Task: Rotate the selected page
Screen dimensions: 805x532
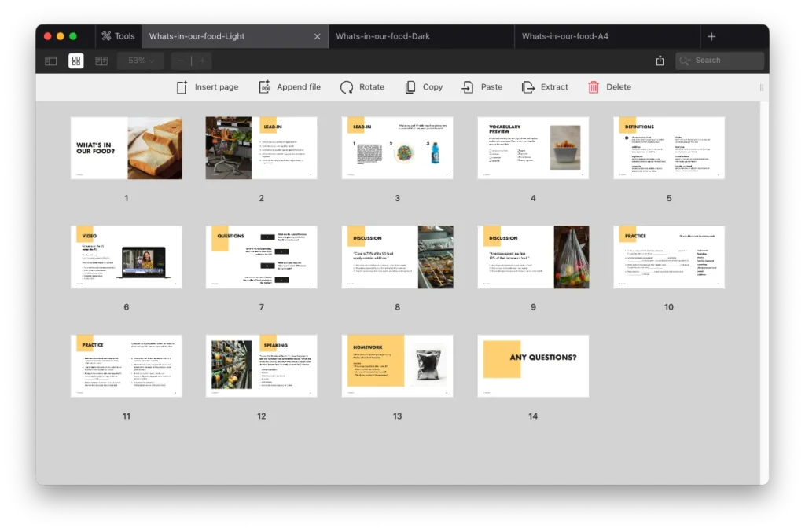Action: click(x=347, y=87)
